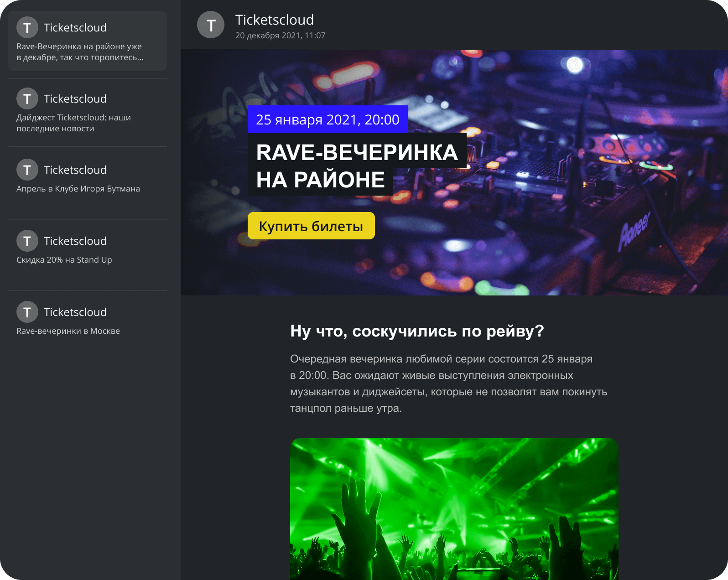Click the avatar of the Апрель в Клубе email
728x580 pixels.
[x=27, y=170]
